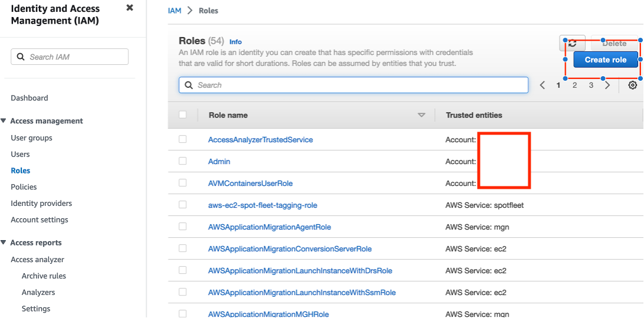Open Account settings in the sidebar
Image resolution: width=644 pixels, height=318 pixels.
(40, 220)
